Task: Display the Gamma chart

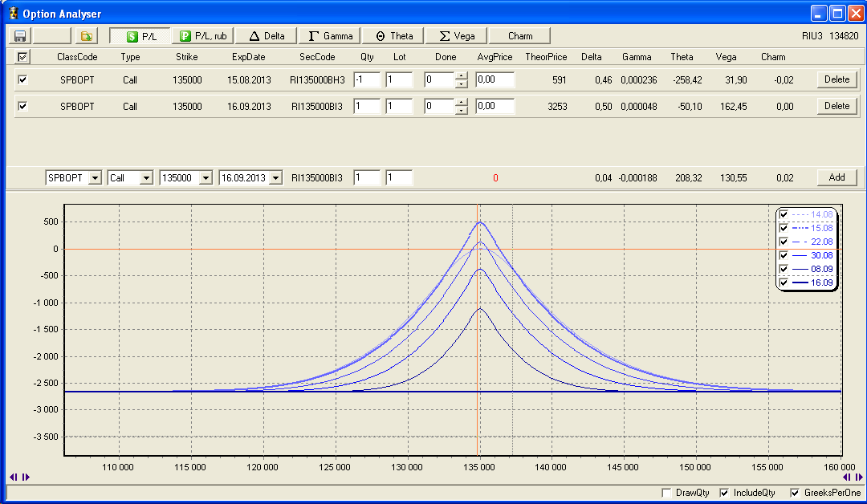Action: click(330, 36)
